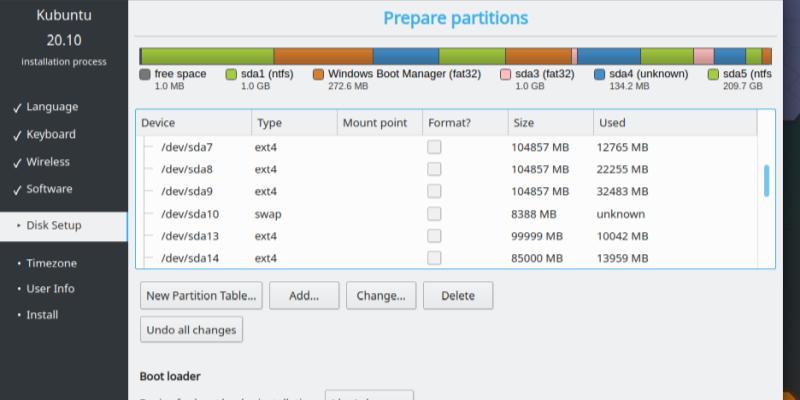The image size is (800, 400).
Task: Go to the Keyboard step in sidebar
Action: click(50, 134)
